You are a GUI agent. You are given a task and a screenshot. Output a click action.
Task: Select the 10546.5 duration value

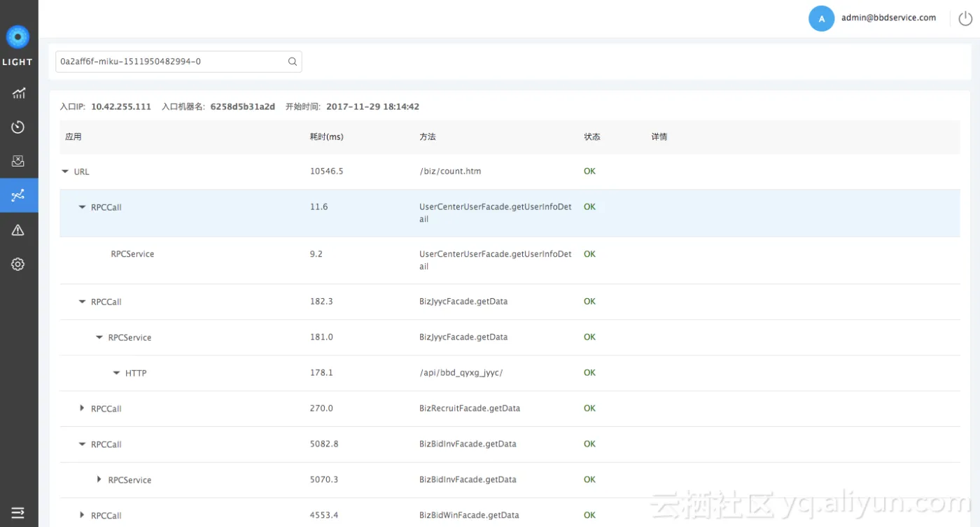click(327, 171)
